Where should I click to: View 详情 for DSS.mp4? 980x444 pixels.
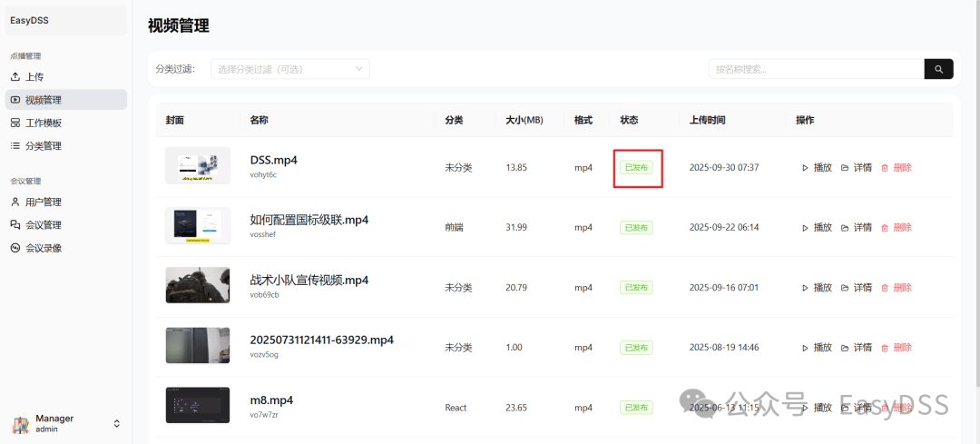click(x=857, y=167)
